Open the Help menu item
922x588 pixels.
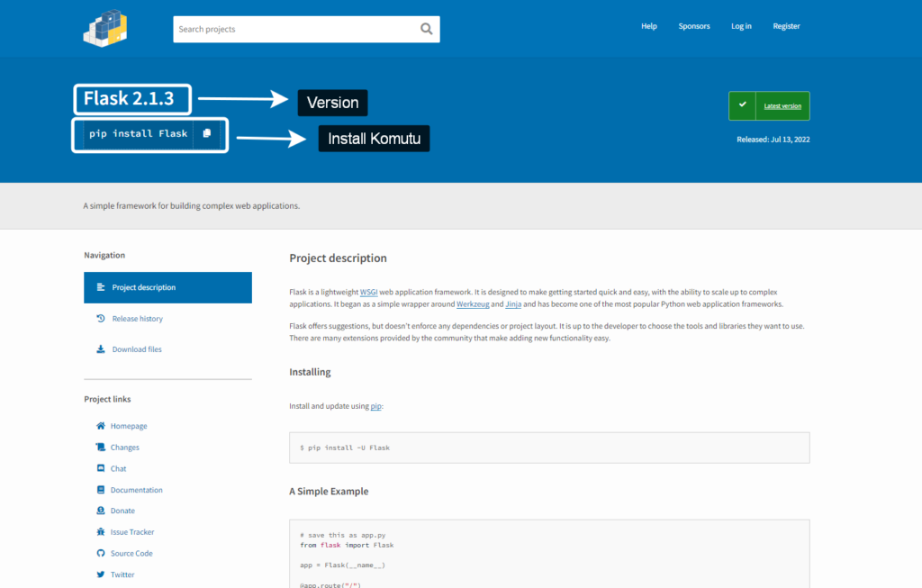648,26
